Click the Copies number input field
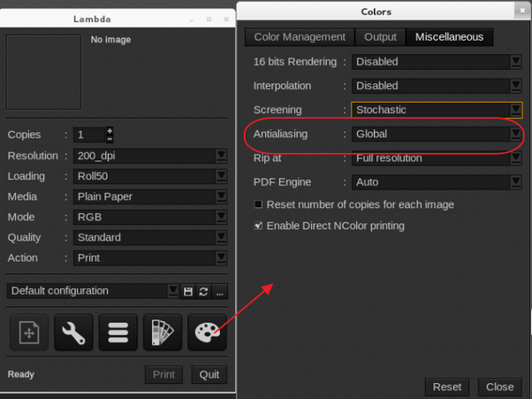 point(89,134)
